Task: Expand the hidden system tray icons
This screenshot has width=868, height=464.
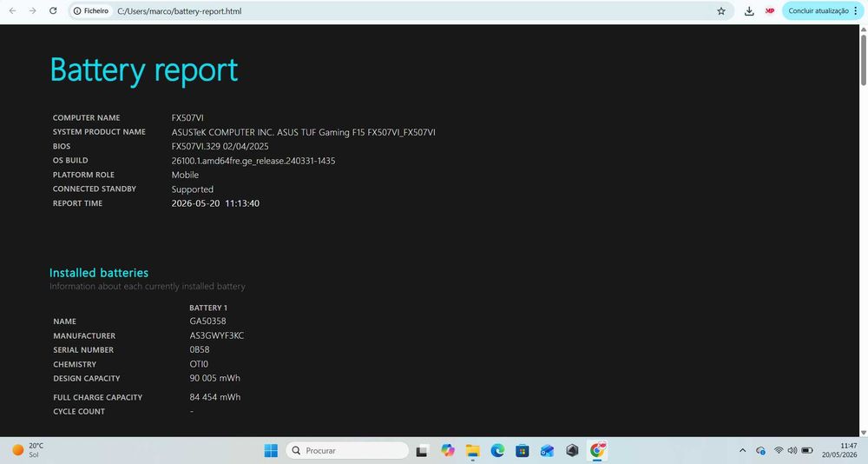Action: click(742, 450)
